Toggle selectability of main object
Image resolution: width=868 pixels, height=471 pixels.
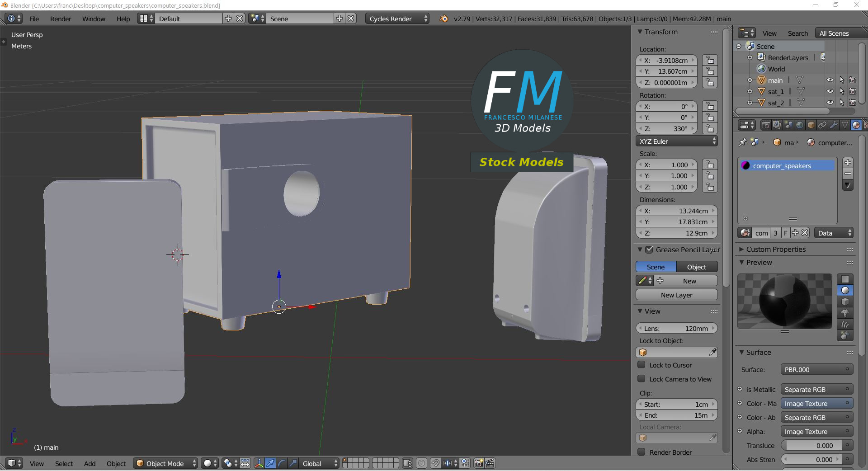click(841, 80)
